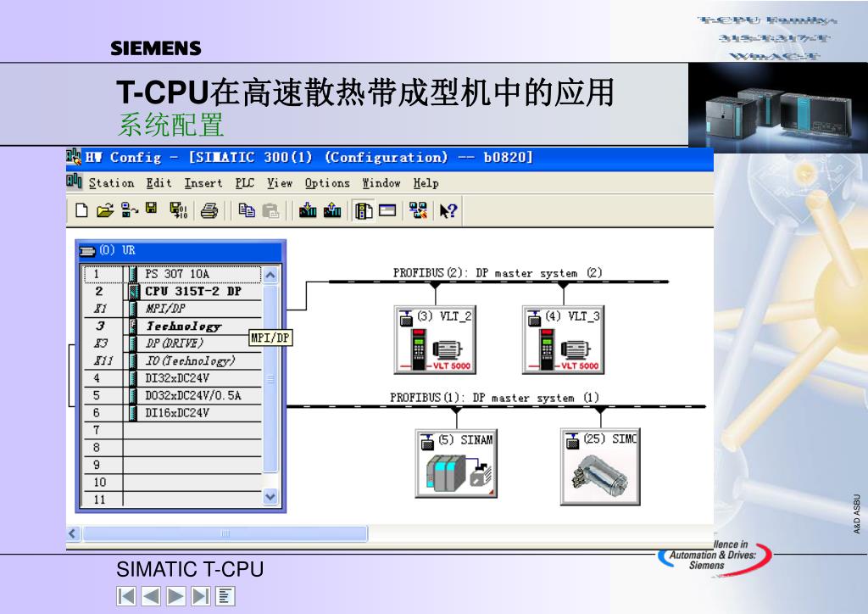Screen dimensions: 868x614
Task: Select the IO(Technology) X11 row
Action: tap(172, 361)
